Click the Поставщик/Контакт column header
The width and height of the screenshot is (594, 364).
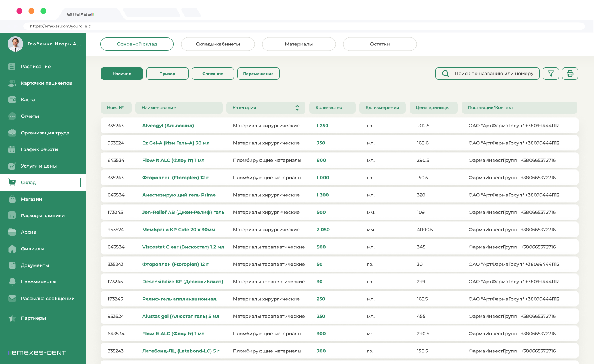pyautogui.click(x=520, y=108)
